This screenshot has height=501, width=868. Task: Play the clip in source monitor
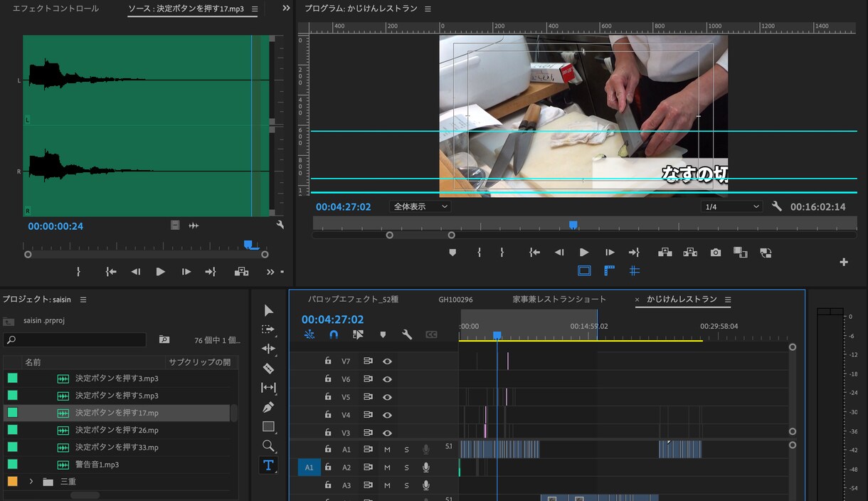[160, 272]
